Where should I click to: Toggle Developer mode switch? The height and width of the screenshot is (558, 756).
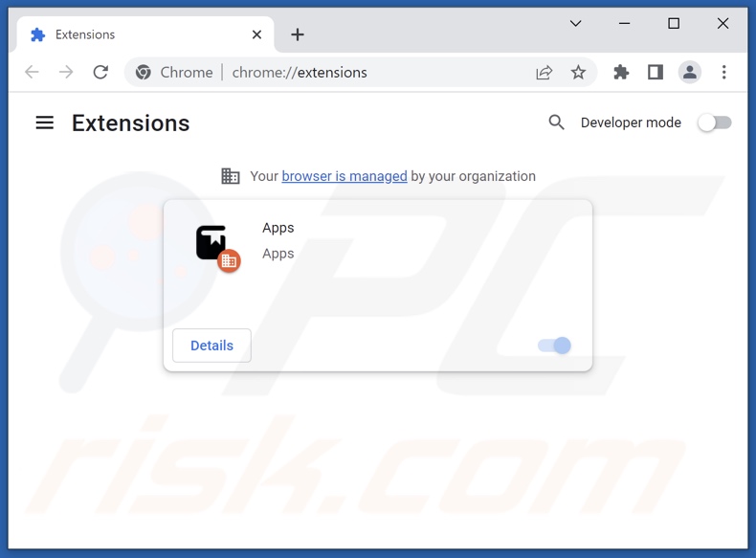pos(715,123)
